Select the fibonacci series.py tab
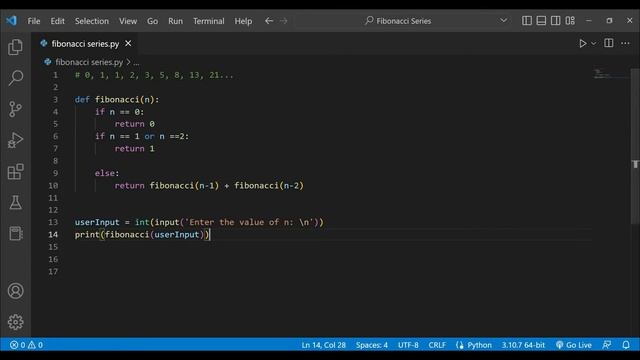The height and width of the screenshot is (360, 640). [x=85, y=44]
